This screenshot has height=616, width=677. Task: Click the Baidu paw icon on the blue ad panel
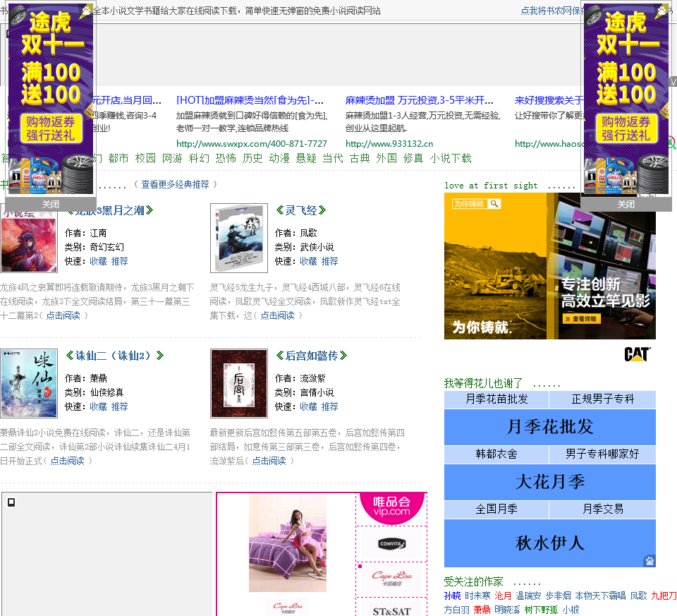pyautogui.click(x=649, y=561)
